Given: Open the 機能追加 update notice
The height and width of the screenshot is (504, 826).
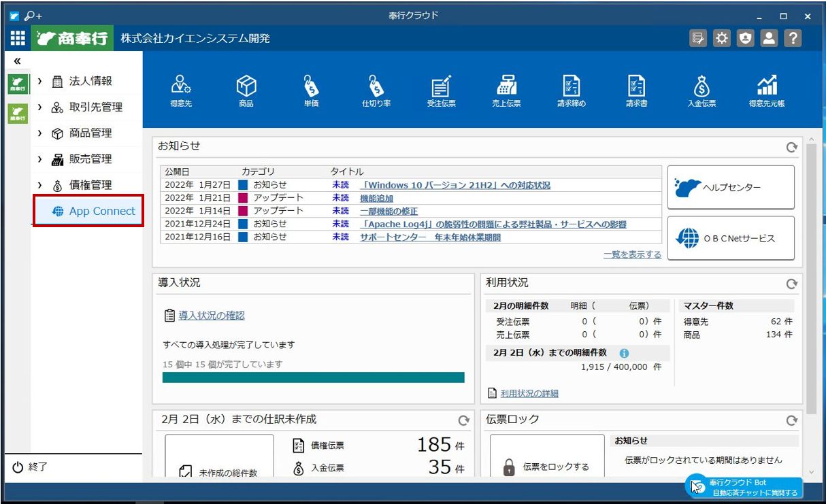Looking at the screenshot, I should [376, 198].
